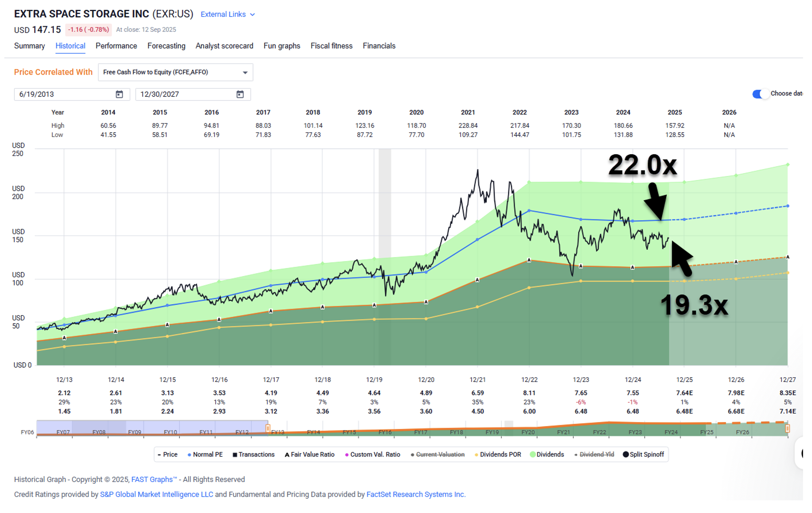812x513 pixels.
Task: Open the Summary tab
Action: pyautogui.click(x=29, y=46)
